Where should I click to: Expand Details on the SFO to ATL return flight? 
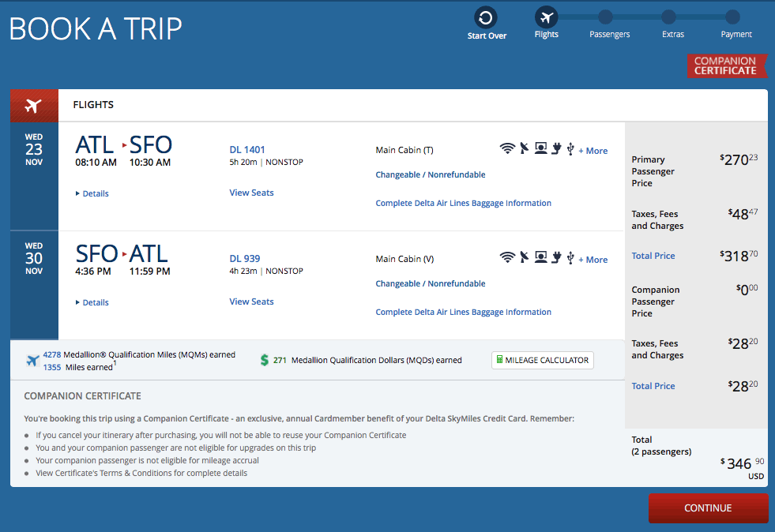(x=92, y=302)
